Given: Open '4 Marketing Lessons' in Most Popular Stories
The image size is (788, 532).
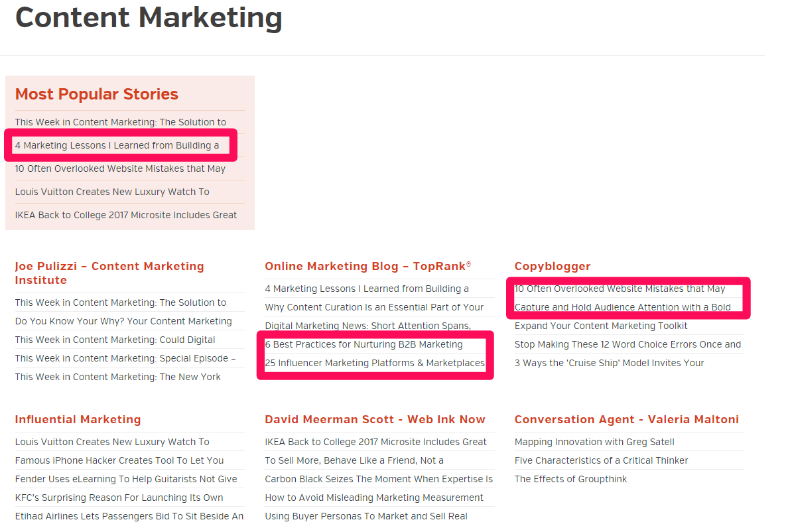Looking at the screenshot, I should [x=117, y=146].
